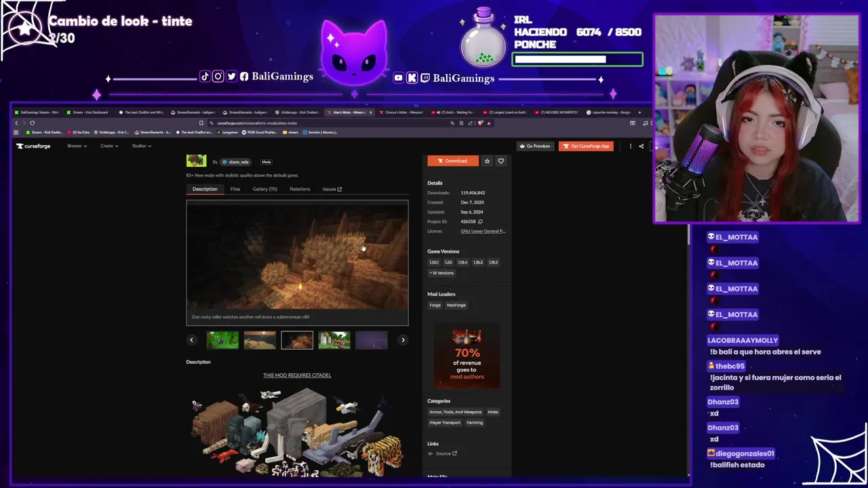Image resolution: width=868 pixels, height=488 pixels.
Task: Click the browser reload icon
Action: tap(32, 123)
